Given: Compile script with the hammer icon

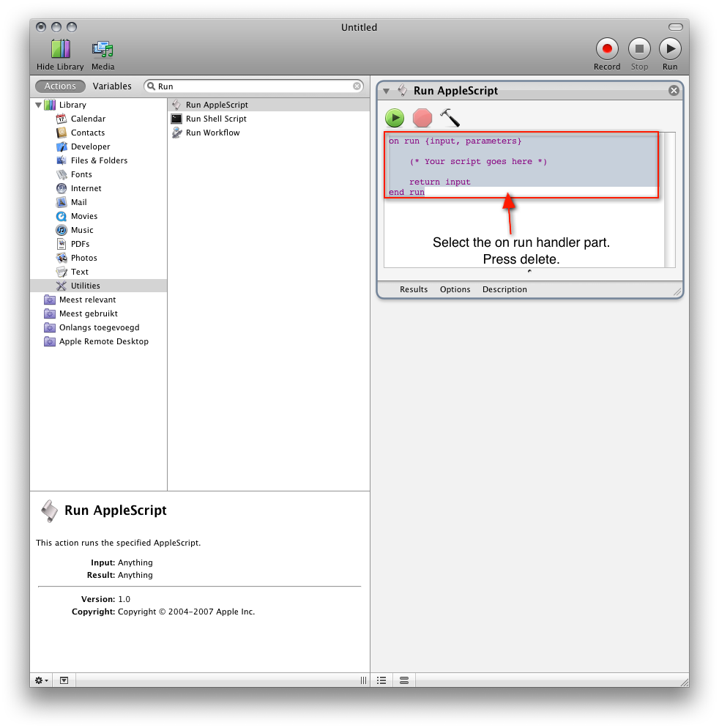Looking at the screenshot, I should pos(450,118).
